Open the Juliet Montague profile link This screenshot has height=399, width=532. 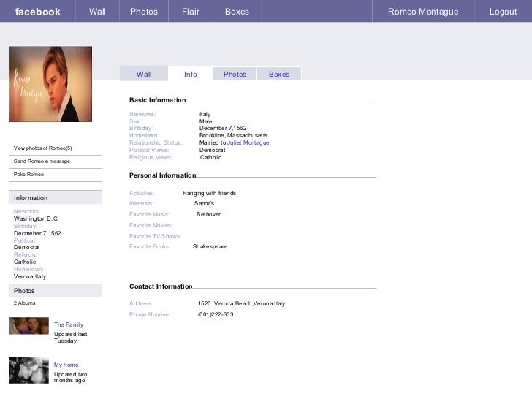coord(248,142)
